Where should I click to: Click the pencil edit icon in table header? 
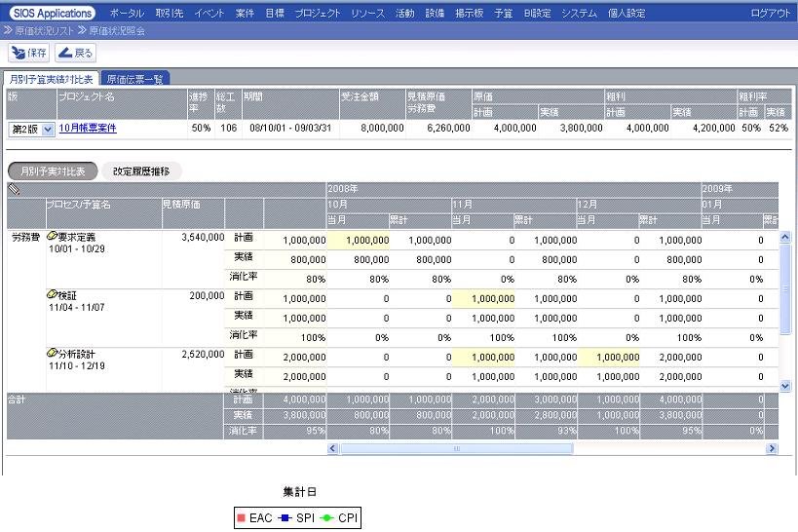click(15, 189)
